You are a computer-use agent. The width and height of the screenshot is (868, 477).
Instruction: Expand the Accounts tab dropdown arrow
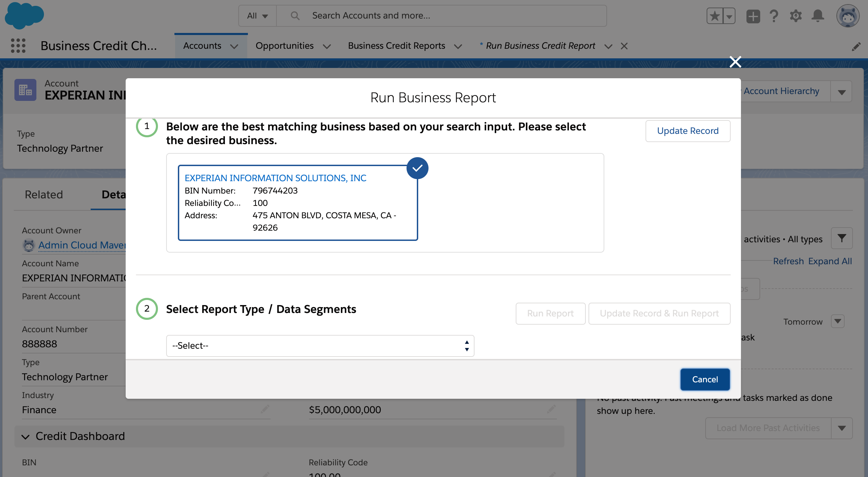(x=235, y=46)
